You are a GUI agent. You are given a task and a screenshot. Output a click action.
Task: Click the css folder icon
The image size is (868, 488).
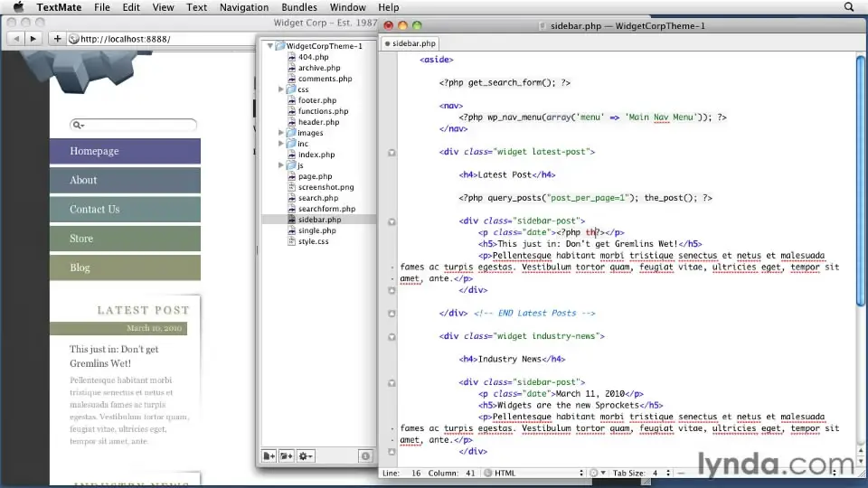(x=291, y=89)
